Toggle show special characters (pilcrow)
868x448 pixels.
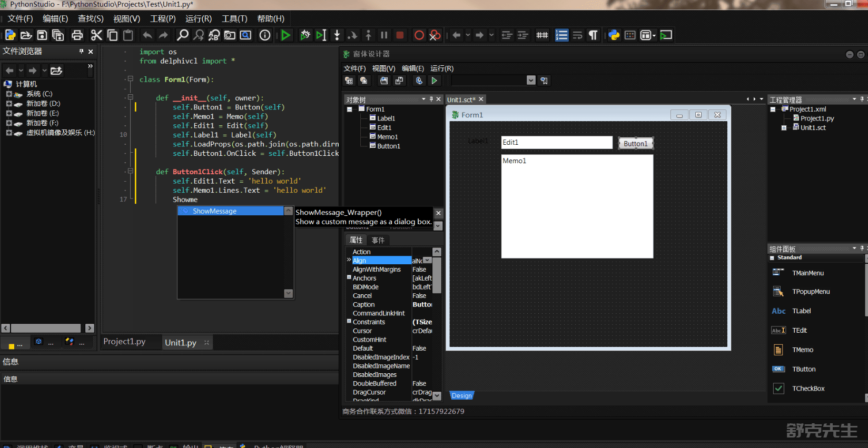tap(593, 35)
